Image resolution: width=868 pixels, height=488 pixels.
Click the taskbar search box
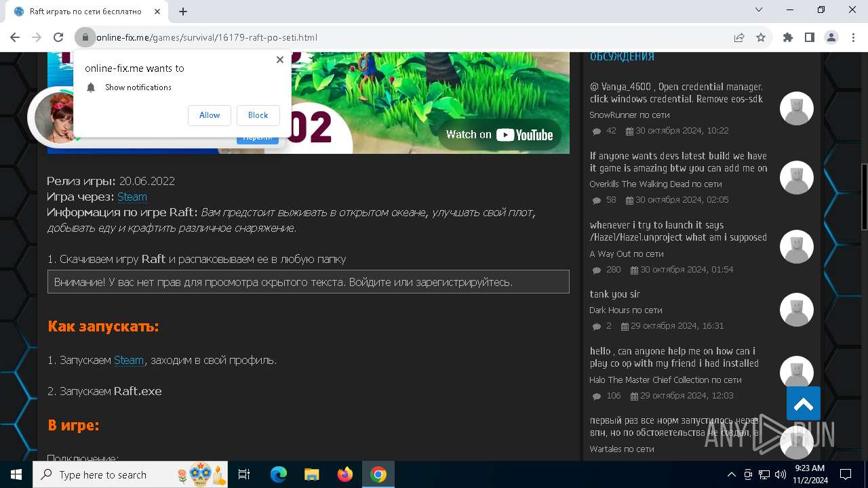(130, 474)
